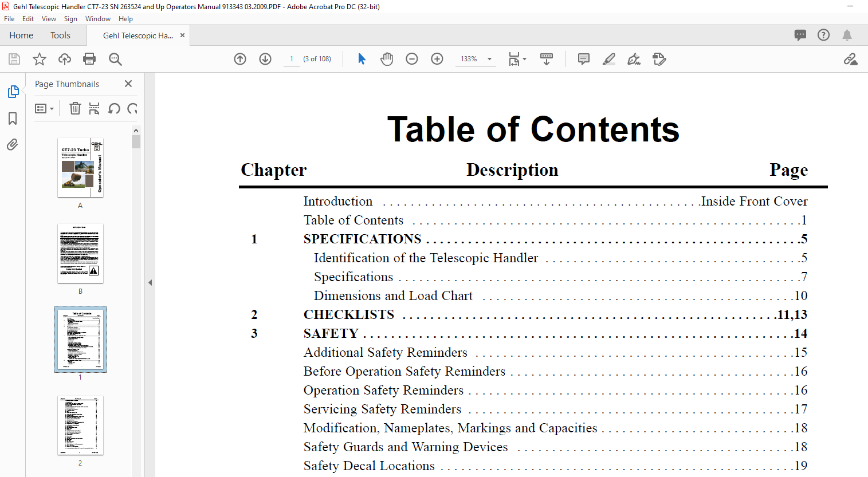Viewport: 868px width, 477px height.
Task: Select the page 1 thumbnail
Action: click(x=80, y=339)
